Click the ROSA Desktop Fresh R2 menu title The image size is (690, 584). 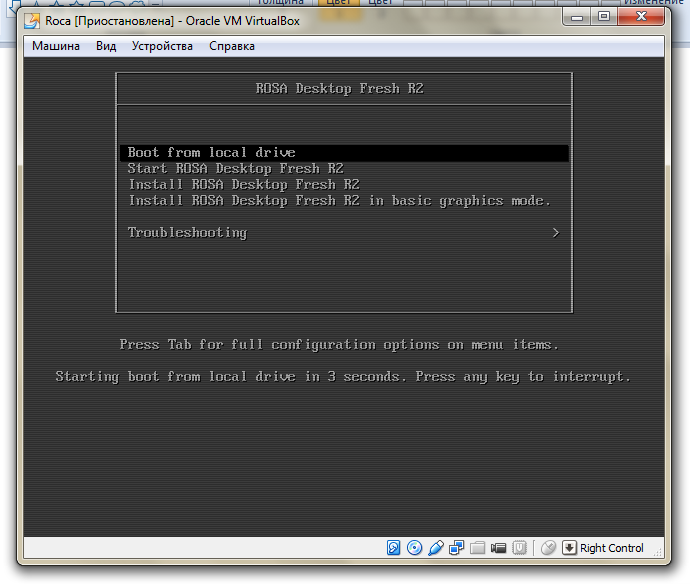pos(340,88)
